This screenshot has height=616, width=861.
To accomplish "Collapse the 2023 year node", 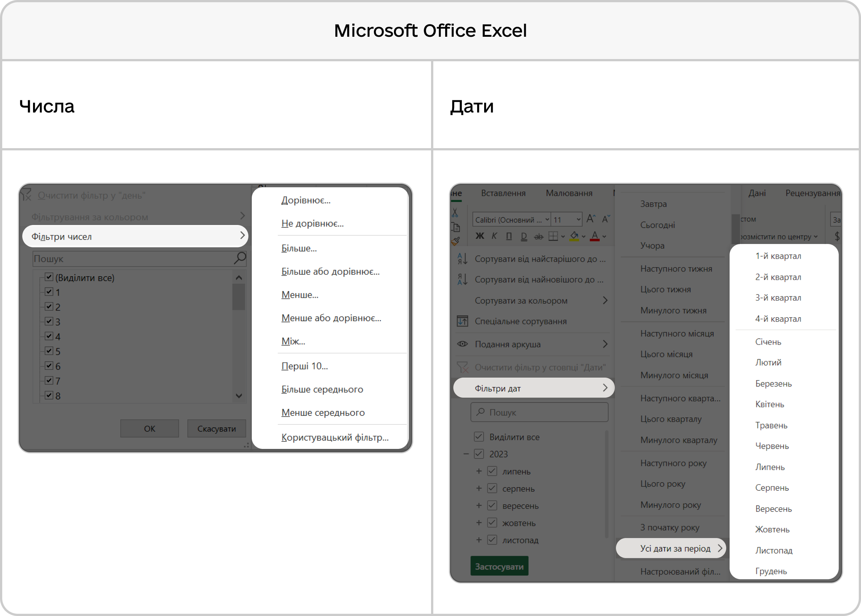I will 466,454.
